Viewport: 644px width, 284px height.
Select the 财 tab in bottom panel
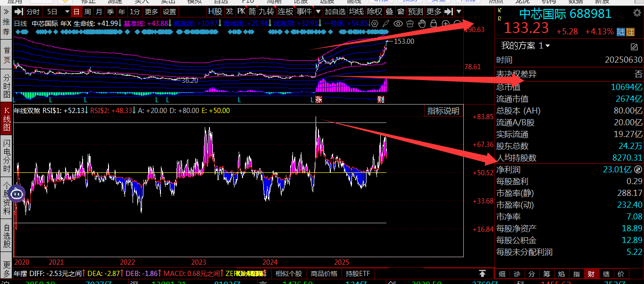pyautogui.click(x=590, y=274)
